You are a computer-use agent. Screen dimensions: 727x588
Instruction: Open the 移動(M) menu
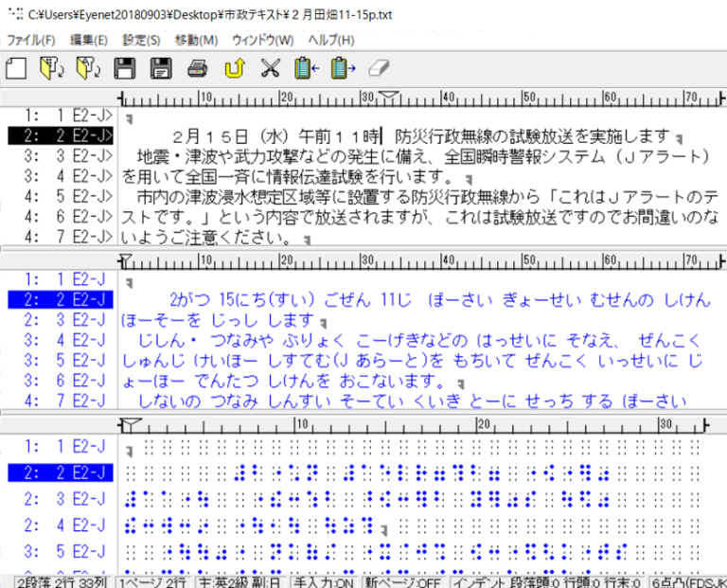click(196, 41)
